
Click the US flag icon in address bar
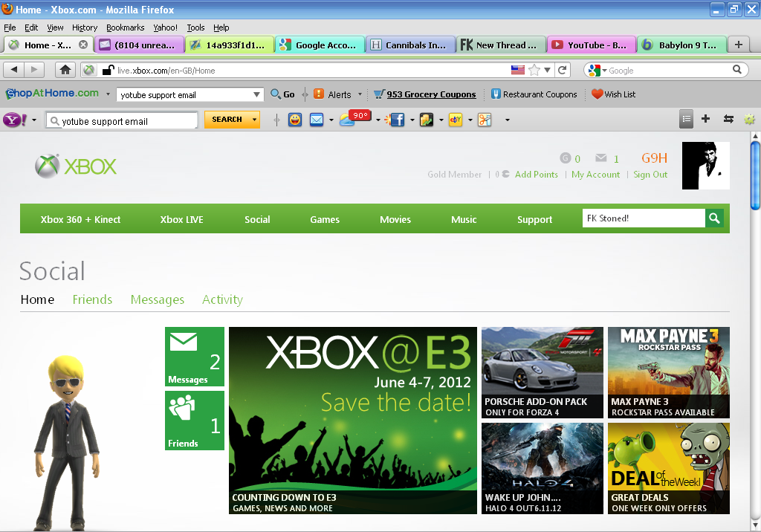(518, 70)
